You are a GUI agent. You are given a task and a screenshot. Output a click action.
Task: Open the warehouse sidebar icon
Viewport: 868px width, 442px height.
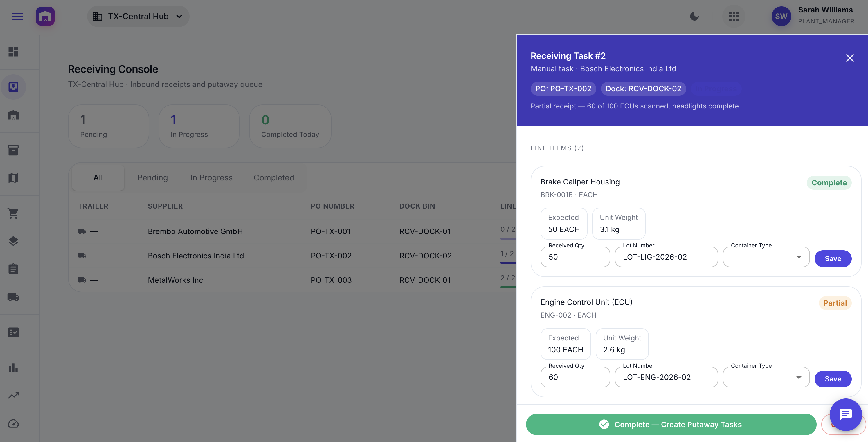click(13, 115)
